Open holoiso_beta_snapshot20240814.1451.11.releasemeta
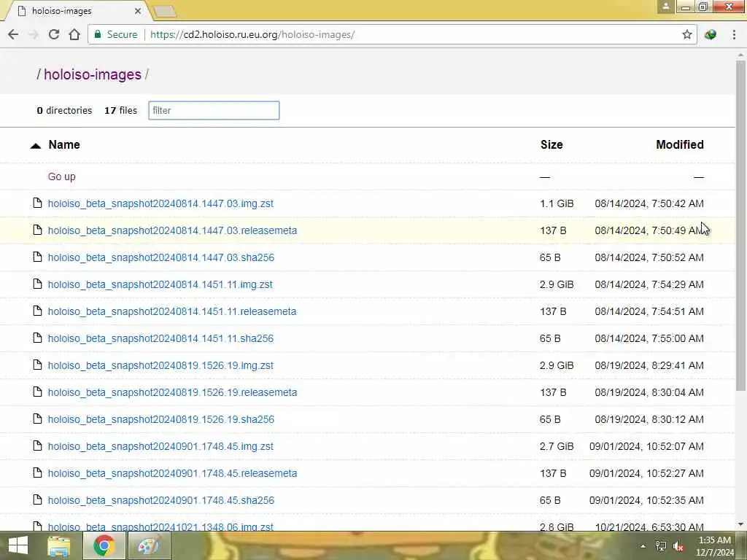 coord(172,311)
